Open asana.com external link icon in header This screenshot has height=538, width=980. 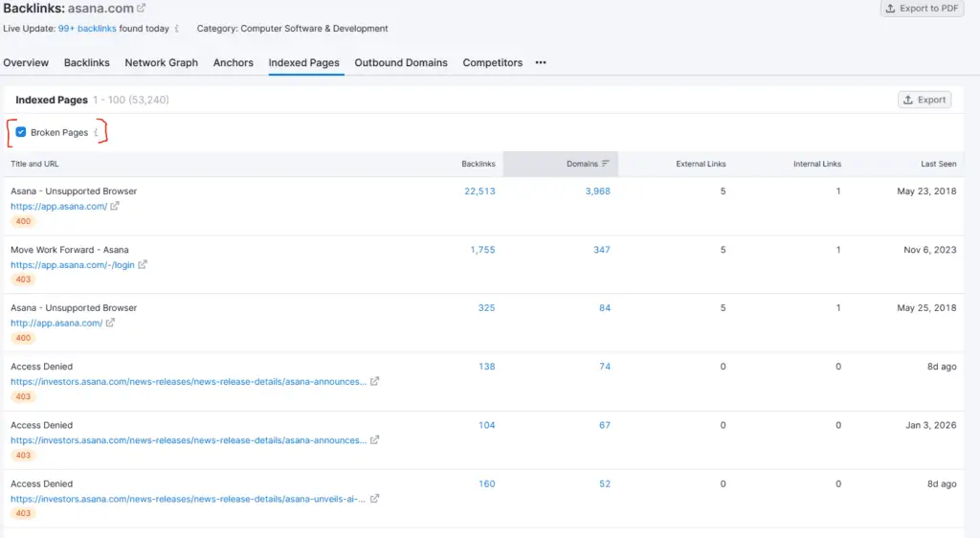(x=142, y=8)
